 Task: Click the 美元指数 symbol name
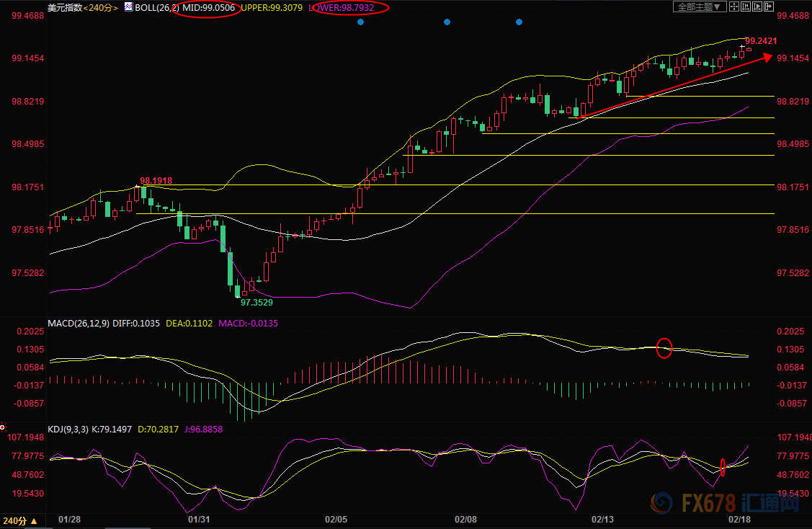pos(63,7)
